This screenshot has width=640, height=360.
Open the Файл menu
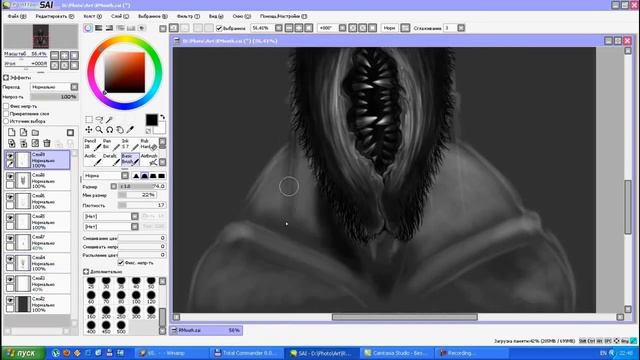point(17,16)
